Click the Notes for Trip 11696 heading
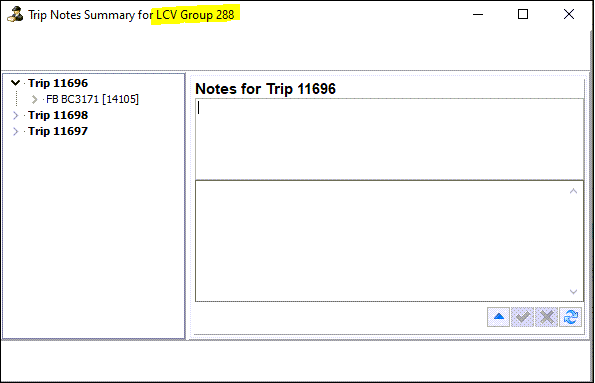The height and width of the screenshot is (383, 595). [x=265, y=89]
